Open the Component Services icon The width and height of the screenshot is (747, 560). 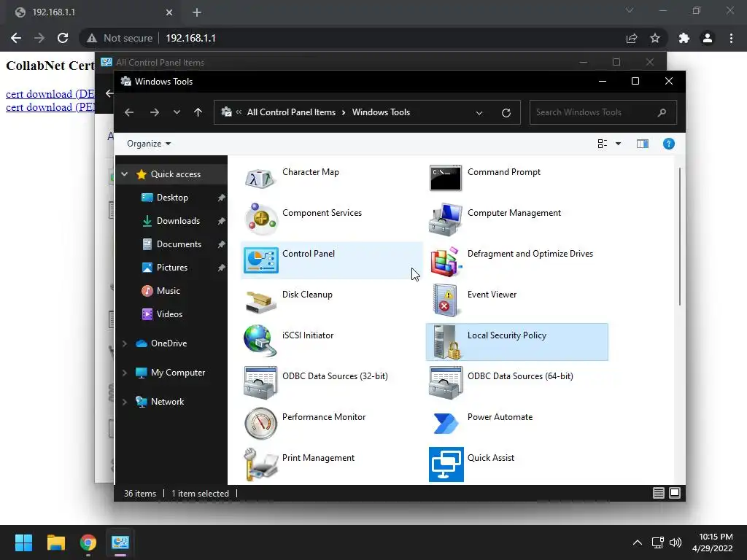(260, 219)
